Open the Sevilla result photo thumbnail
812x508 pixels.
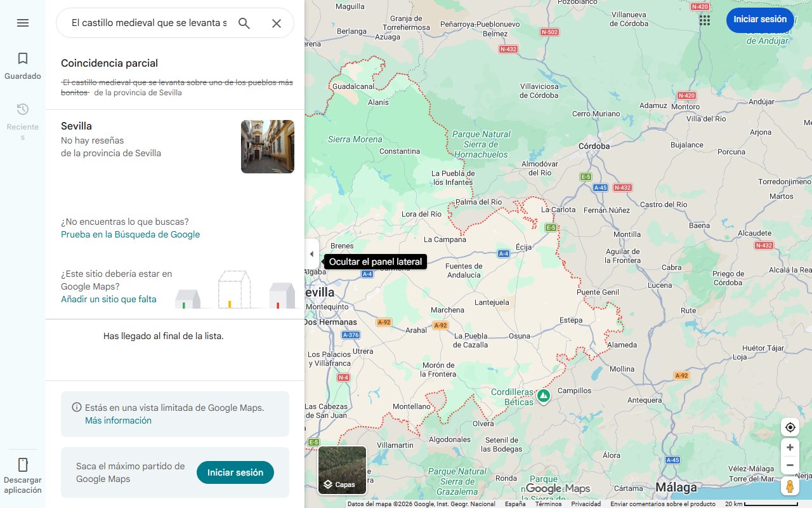(267, 147)
